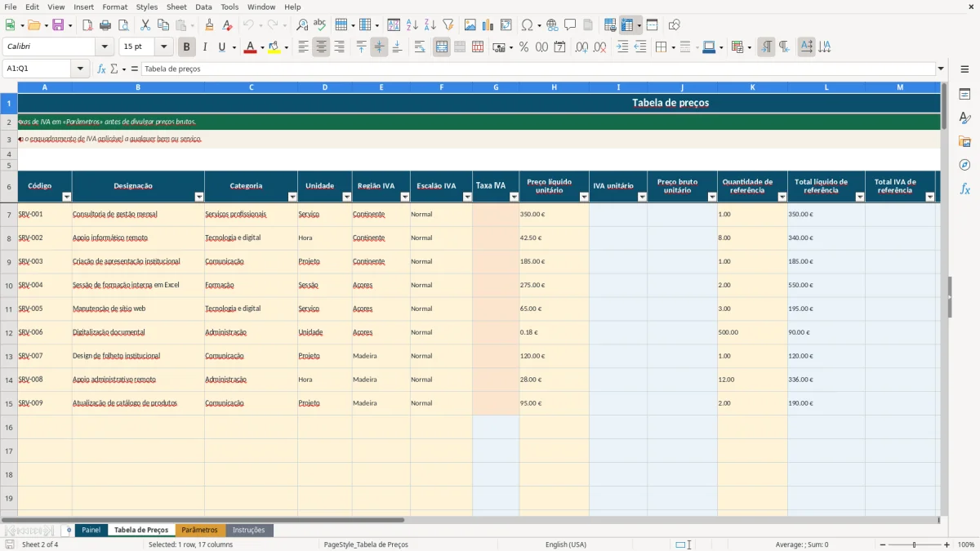Open the font size dropdown
Viewport: 980px width, 551px height.
click(164, 47)
